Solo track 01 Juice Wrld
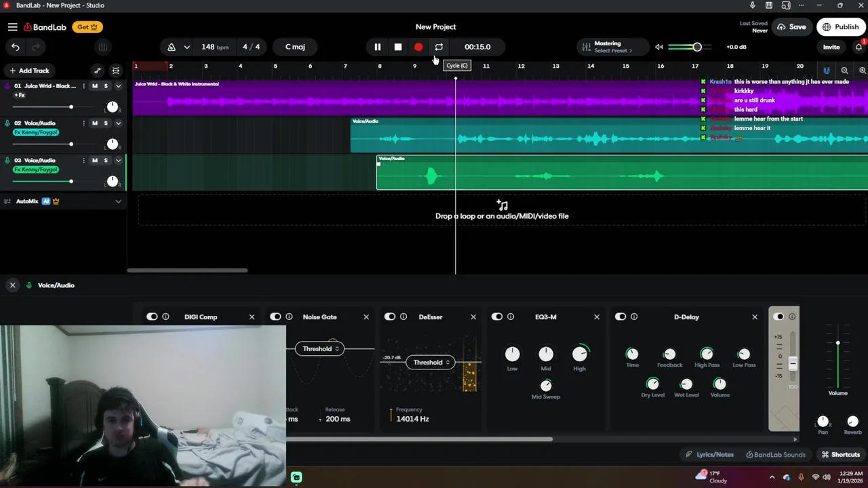The width and height of the screenshot is (868, 488). click(x=106, y=86)
